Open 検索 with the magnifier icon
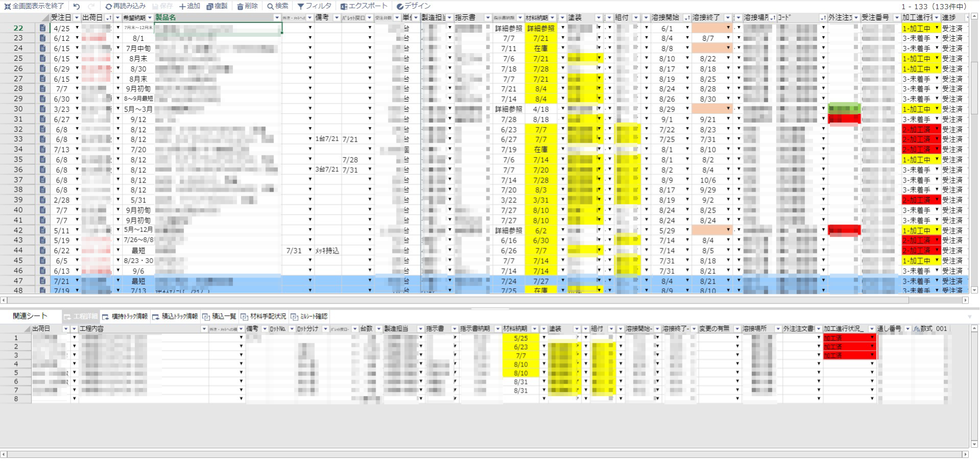This screenshot has height=461, width=980. click(x=270, y=6)
